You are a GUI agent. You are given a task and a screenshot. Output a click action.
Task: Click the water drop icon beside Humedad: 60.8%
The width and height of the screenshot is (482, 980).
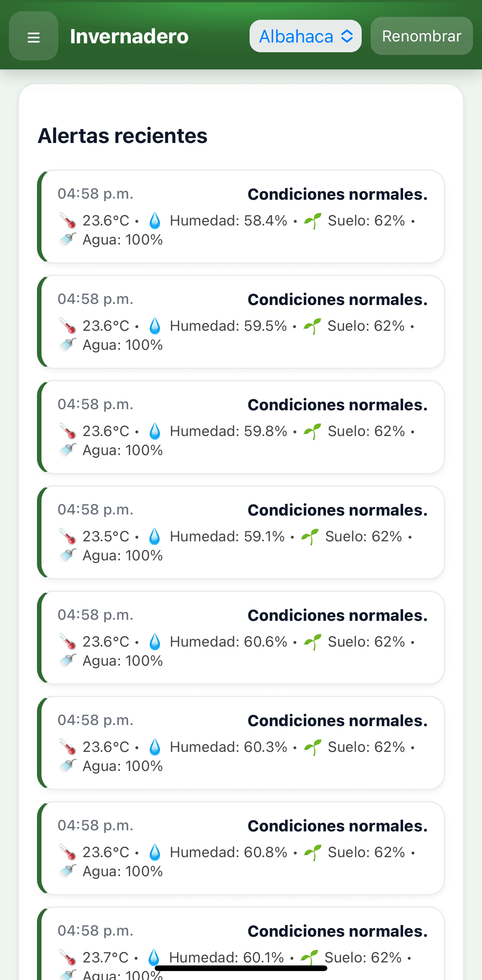pyautogui.click(x=155, y=853)
